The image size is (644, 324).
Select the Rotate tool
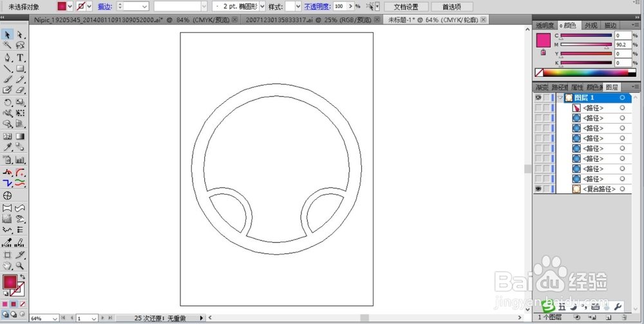(x=7, y=102)
